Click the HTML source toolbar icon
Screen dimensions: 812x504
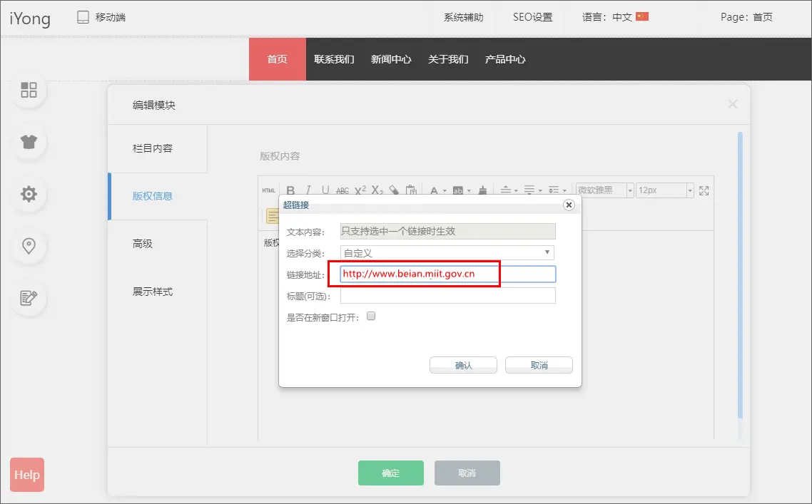coord(268,190)
